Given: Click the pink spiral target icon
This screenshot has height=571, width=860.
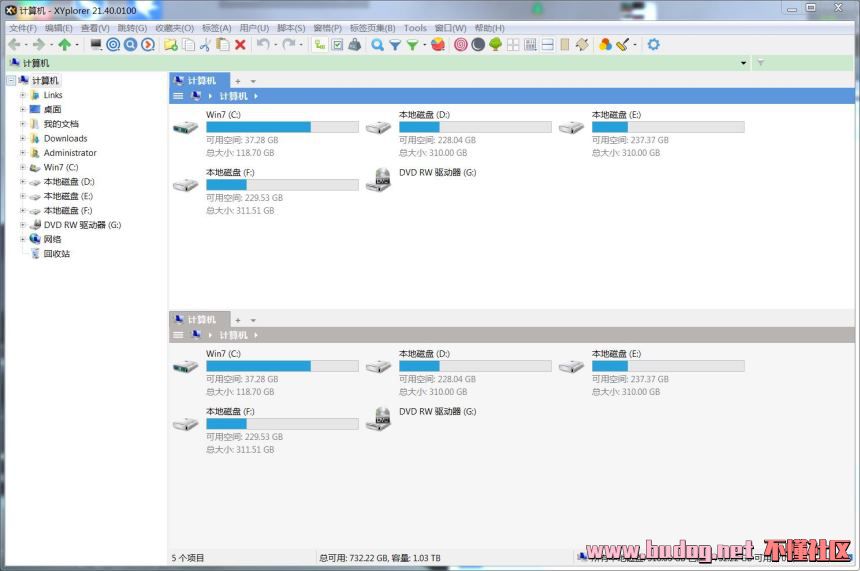Looking at the screenshot, I should pos(461,44).
